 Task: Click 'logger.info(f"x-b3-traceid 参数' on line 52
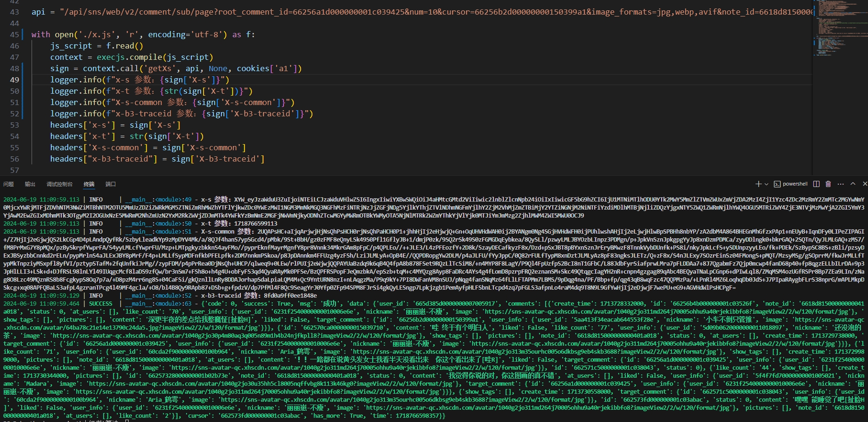click(x=123, y=114)
